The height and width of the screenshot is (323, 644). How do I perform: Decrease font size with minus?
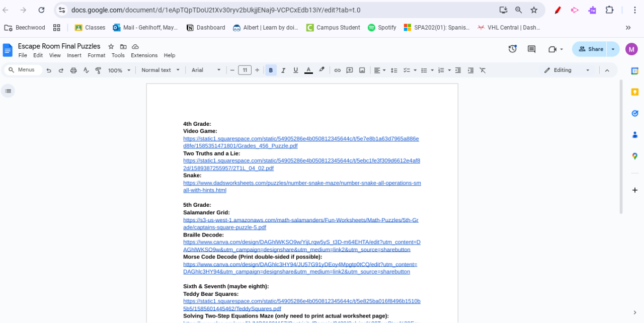point(232,70)
